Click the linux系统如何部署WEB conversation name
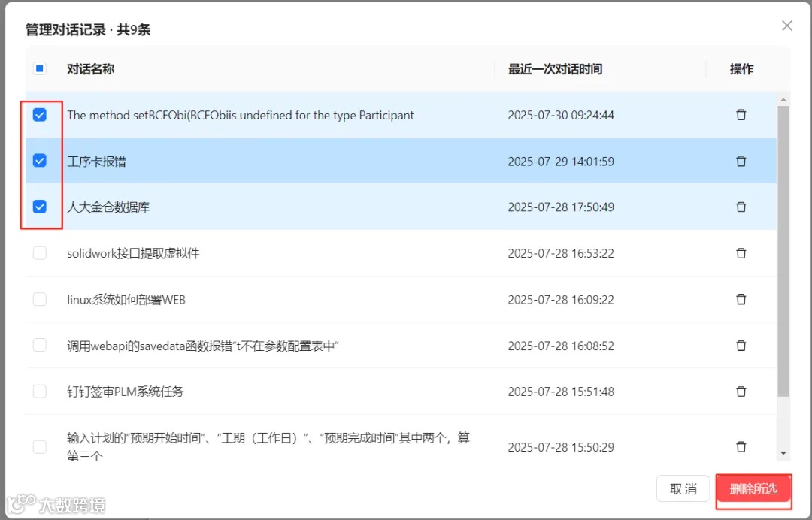The height and width of the screenshot is (520, 812). (126, 300)
